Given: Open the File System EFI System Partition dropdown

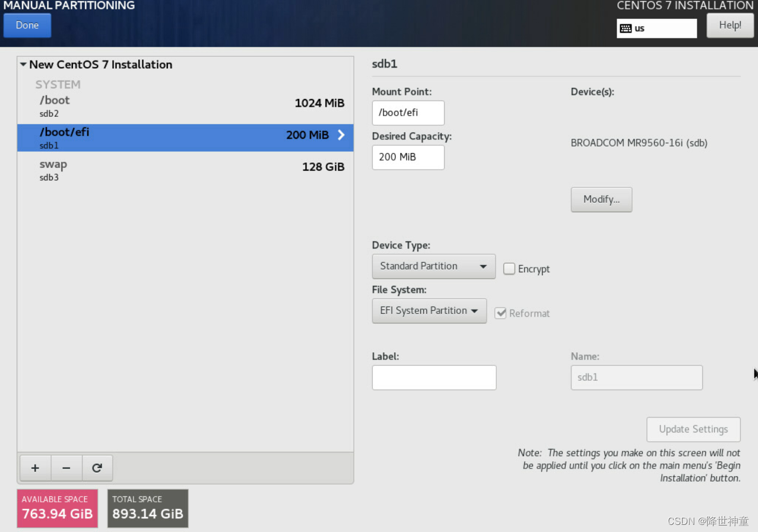Looking at the screenshot, I should [429, 311].
